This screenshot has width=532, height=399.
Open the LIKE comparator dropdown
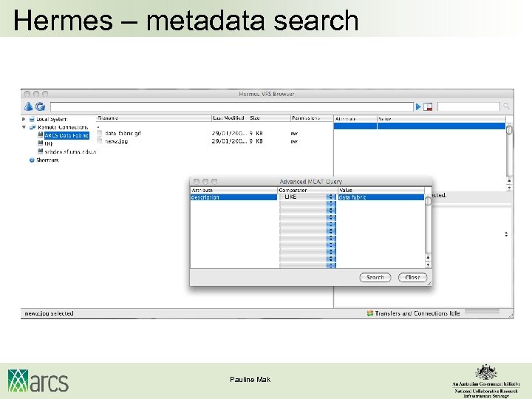pos(331,197)
